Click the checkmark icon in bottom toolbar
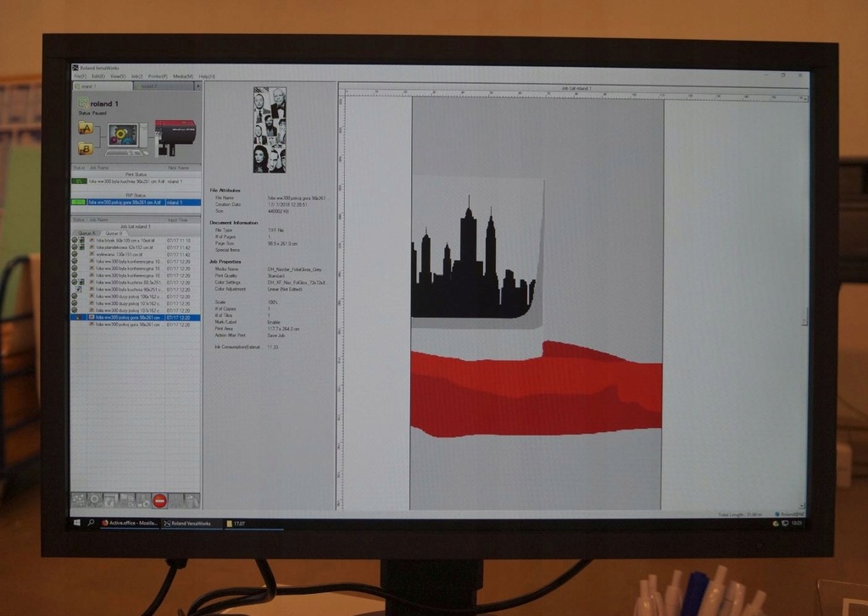The image size is (868, 616). [110, 501]
